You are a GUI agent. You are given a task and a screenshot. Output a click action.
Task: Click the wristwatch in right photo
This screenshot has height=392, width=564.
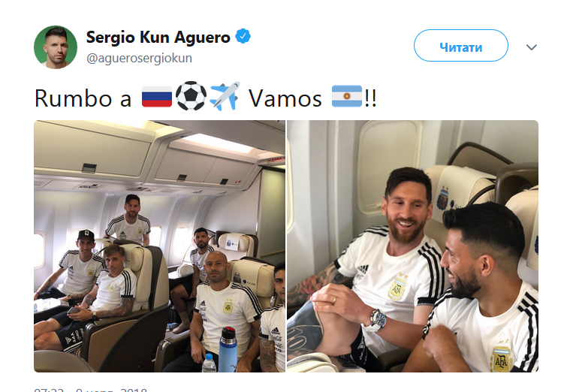click(377, 320)
